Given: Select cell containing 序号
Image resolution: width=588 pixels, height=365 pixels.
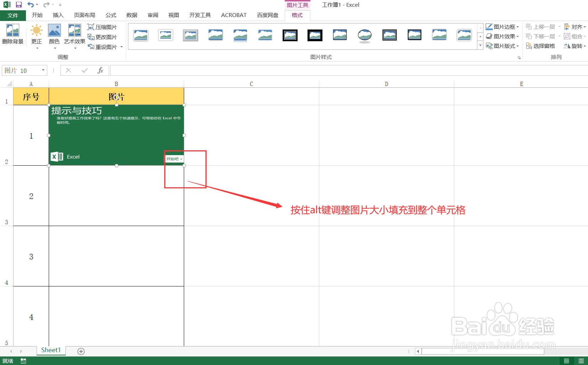Looking at the screenshot, I should pyautogui.click(x=31, y=97).
